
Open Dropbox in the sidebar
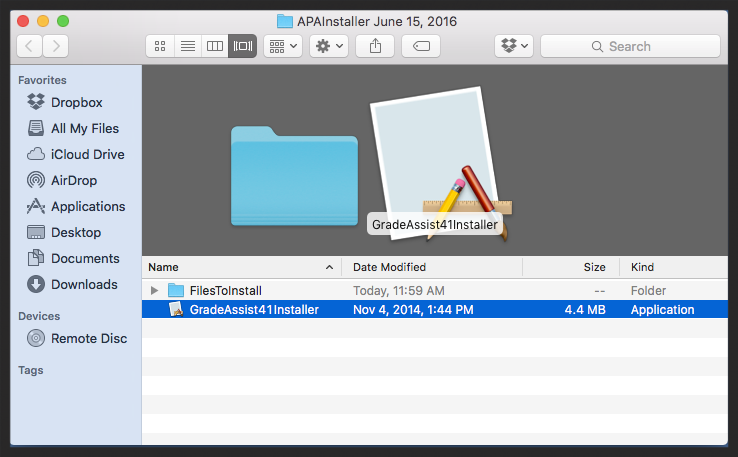(x=65, y=102)
